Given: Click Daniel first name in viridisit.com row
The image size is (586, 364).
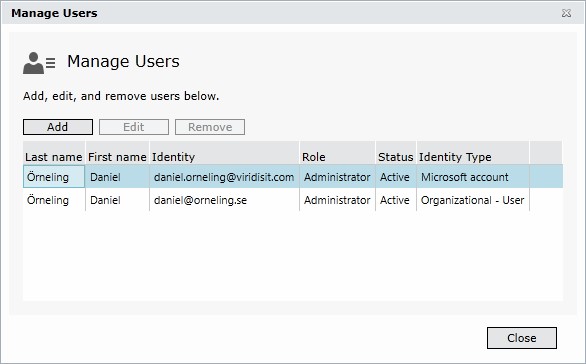Looking at the screenshot, I should coord(117,177).
